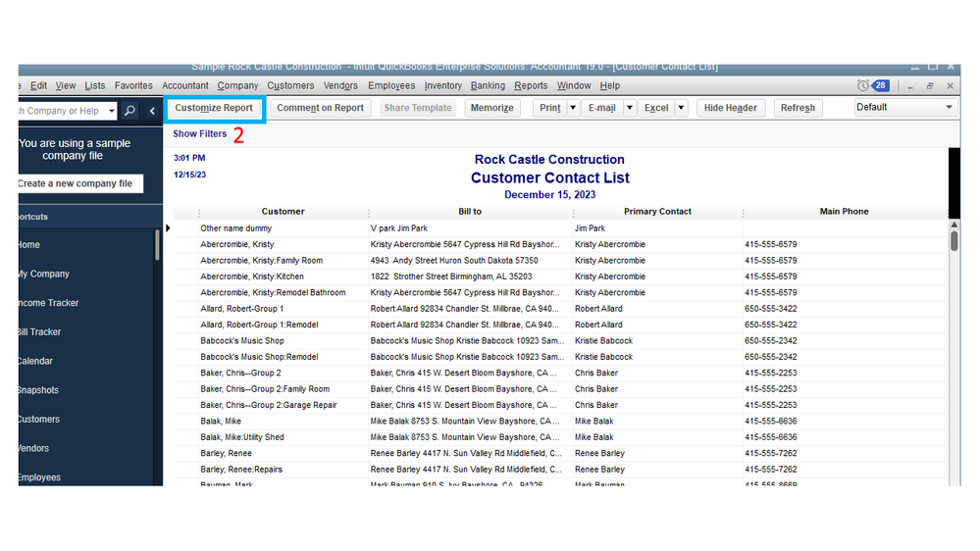
Task: Open the Excel dropdown arrow
Action: coord(681,108)
